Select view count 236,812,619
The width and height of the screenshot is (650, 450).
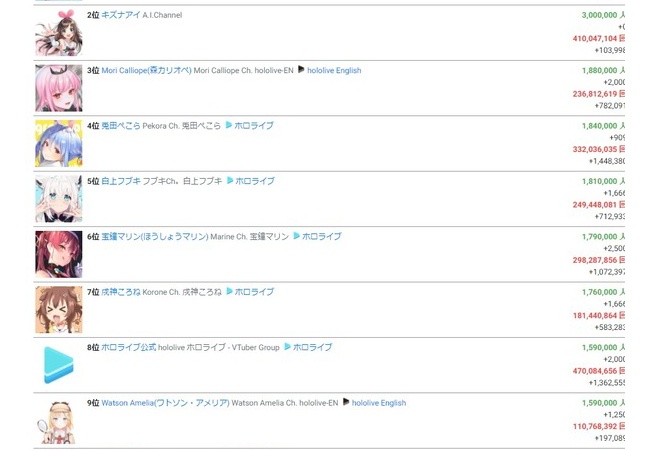(595, 94)
